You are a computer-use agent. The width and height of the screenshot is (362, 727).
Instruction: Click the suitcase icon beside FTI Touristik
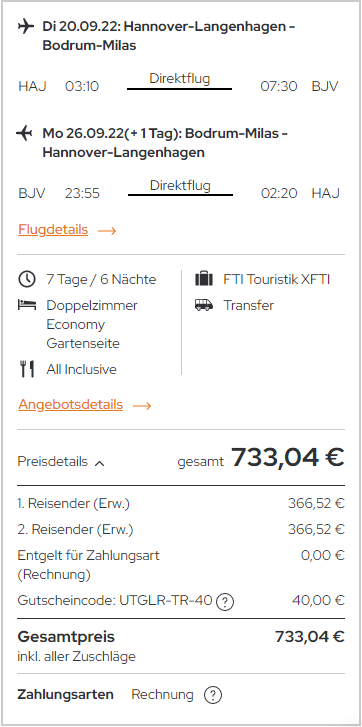click(204, 279)
